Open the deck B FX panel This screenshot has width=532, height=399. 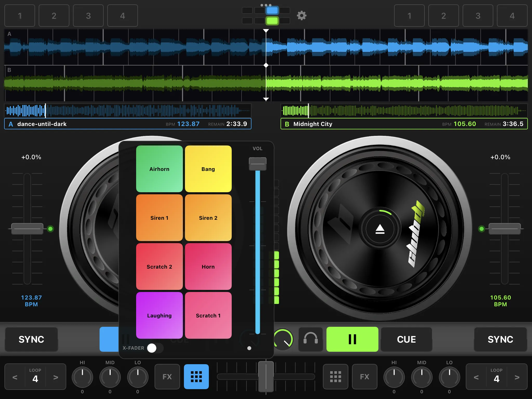click(x=364, y=376)
